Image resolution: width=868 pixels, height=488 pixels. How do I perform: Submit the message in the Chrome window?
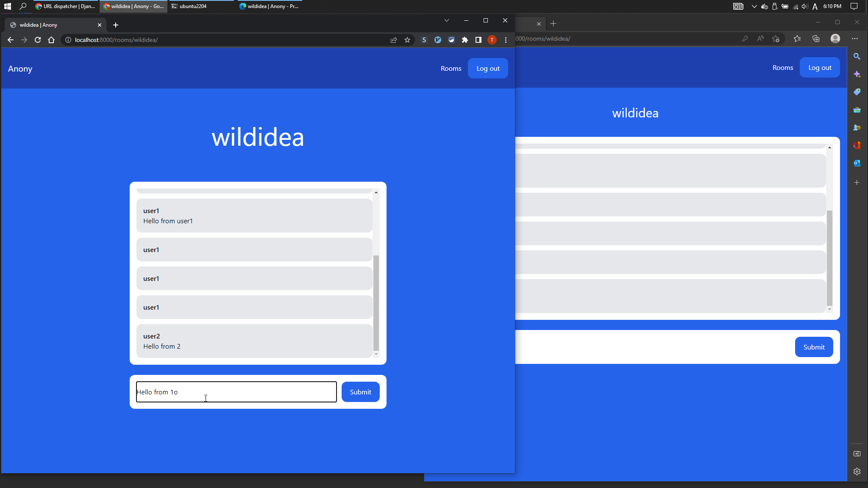pos(360,392)
